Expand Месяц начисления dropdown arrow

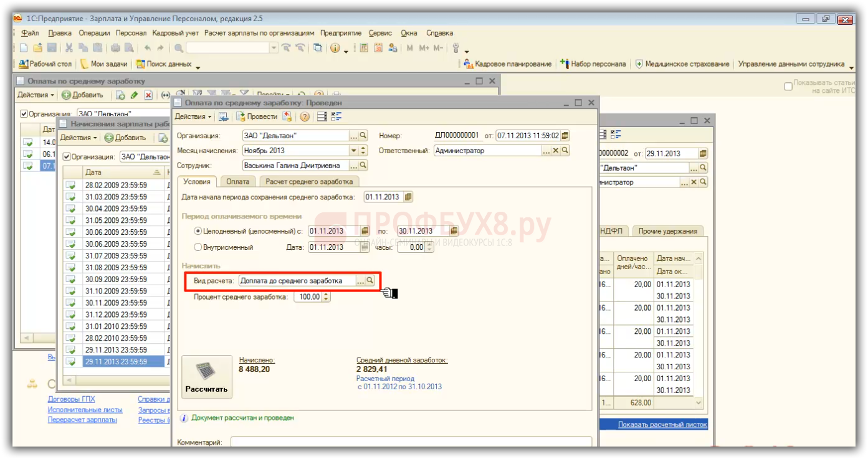[x=354, y=151]
